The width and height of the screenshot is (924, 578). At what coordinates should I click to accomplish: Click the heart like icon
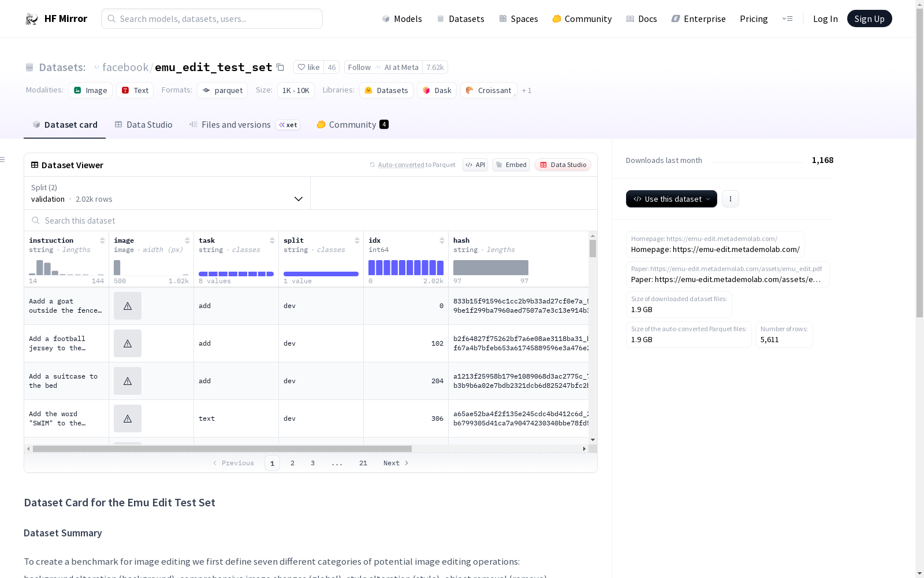301,67
